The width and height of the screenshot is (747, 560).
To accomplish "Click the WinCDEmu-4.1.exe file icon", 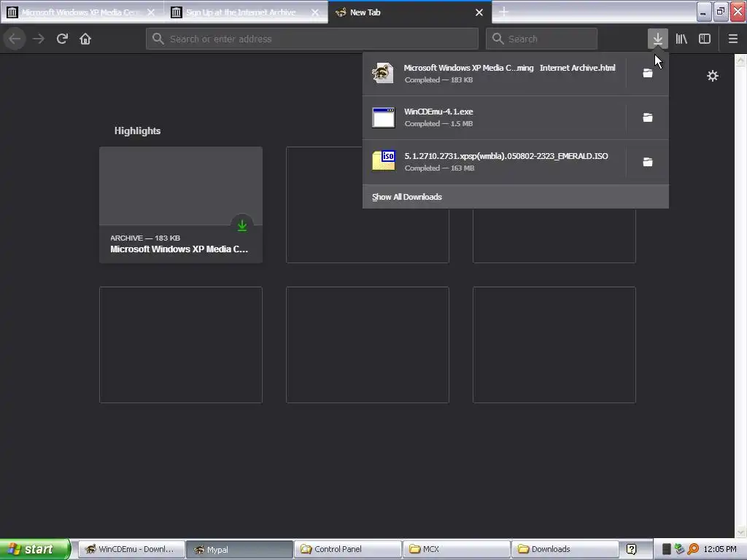I will pos(384,117).
